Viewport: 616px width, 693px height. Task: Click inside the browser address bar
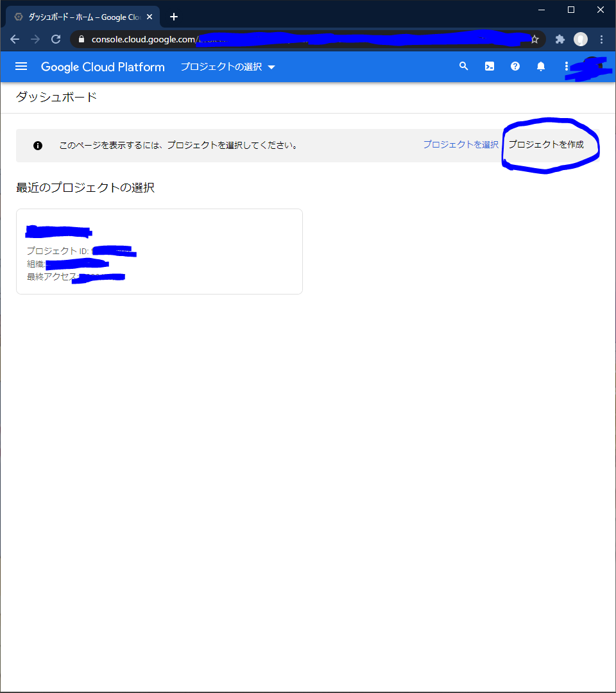321,38
